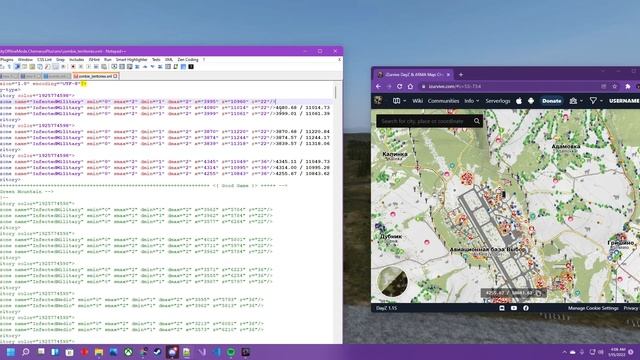This screenshot has height=360, width=640.
Task: Expand the map selection book dropdown
Action: pos(399,101)
